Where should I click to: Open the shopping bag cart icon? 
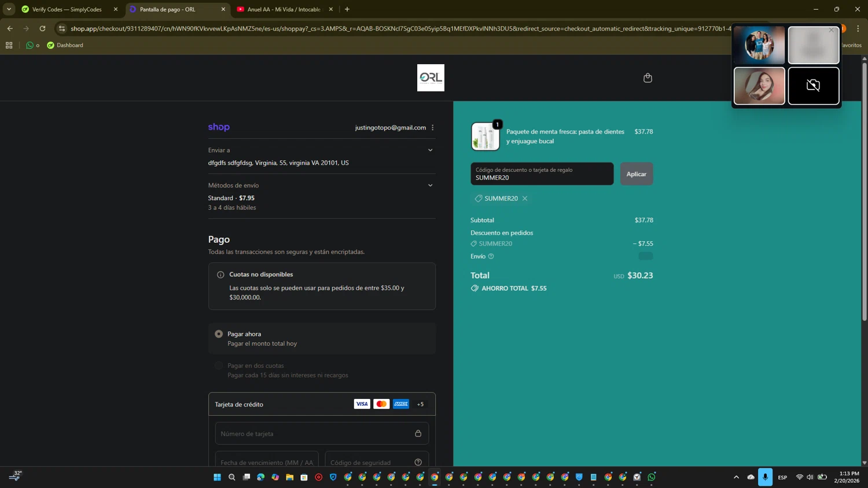coord(648,77)
